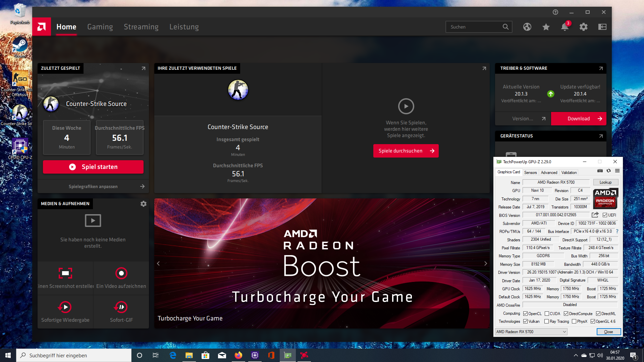Expand the Treiber & Software panel
Screen dimensions: 644x362
(x=601, y=68)
